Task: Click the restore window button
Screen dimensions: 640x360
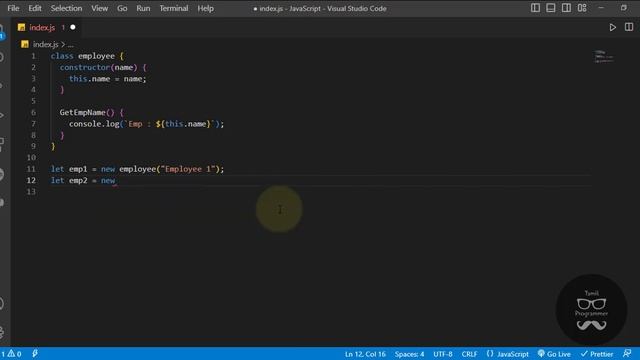Action: pos(624,8)
